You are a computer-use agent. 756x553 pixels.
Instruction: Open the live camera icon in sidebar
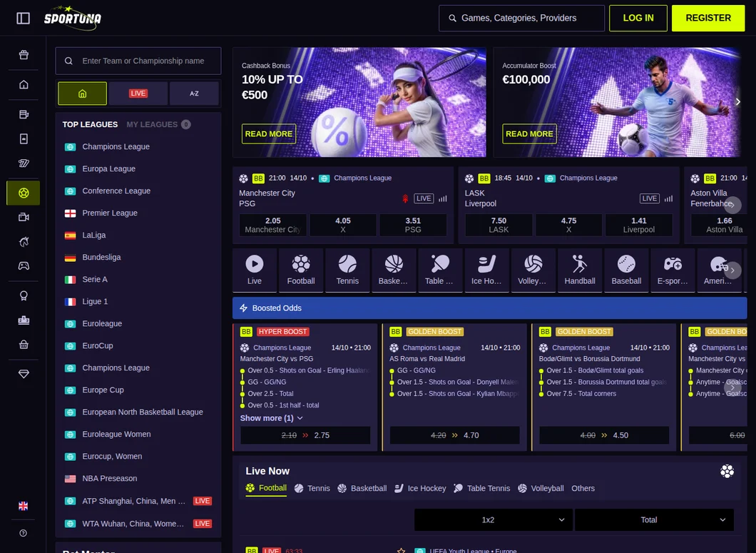tap(23, 217)
